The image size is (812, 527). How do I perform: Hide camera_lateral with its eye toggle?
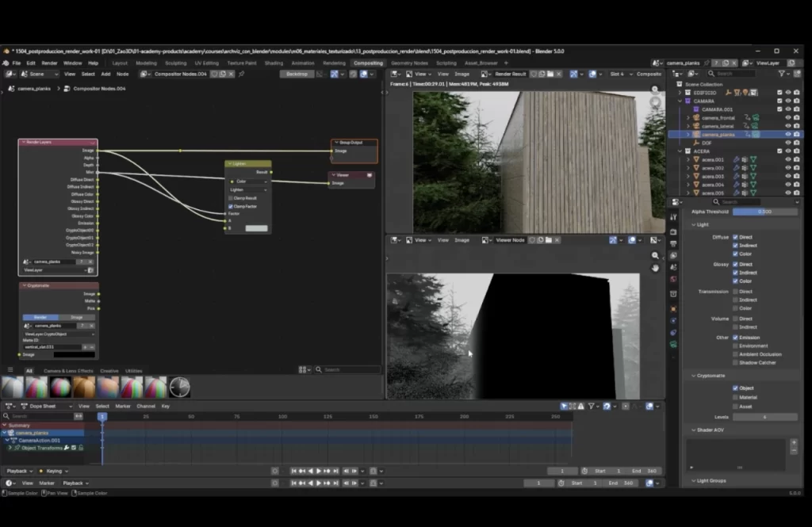(788, 126)
